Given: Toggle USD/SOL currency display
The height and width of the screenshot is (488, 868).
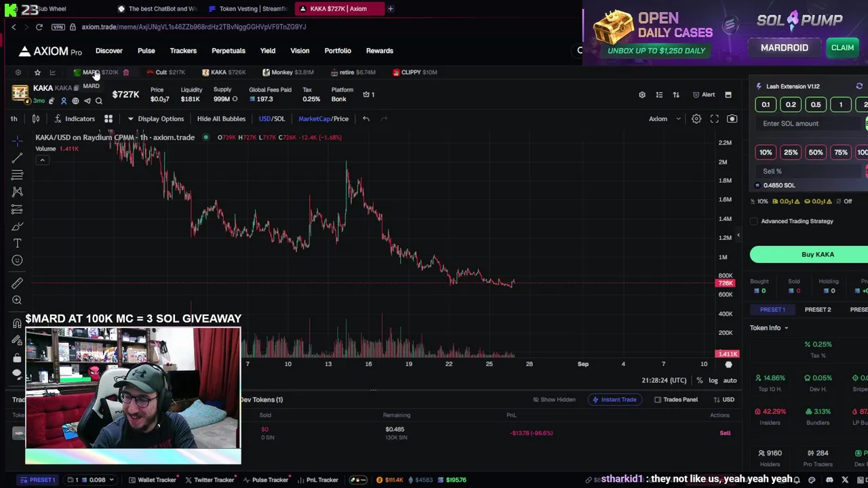Looking at the screenshot, I should pyautogui.click(x=271, y=119).
